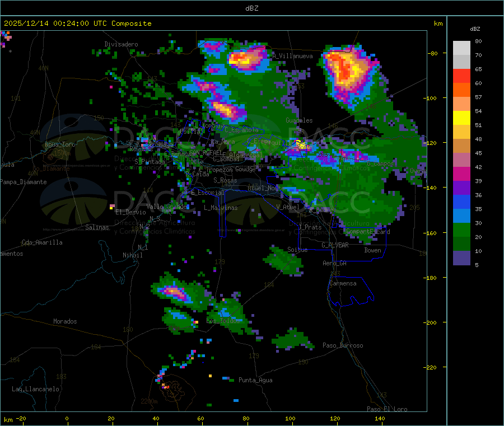Select the red 60 dBZ legend swatch
This screenshot has height=426, width=504.
coord(461,76)
